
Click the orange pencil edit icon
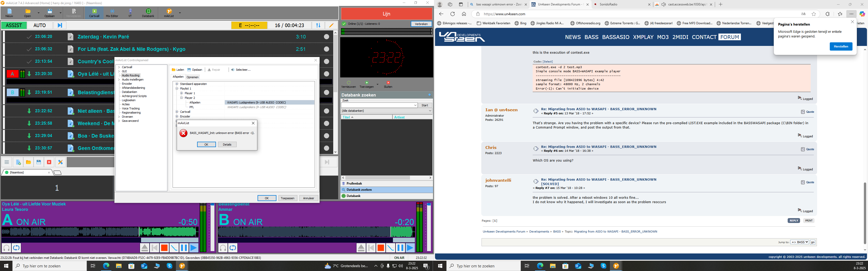click(331, 25)
